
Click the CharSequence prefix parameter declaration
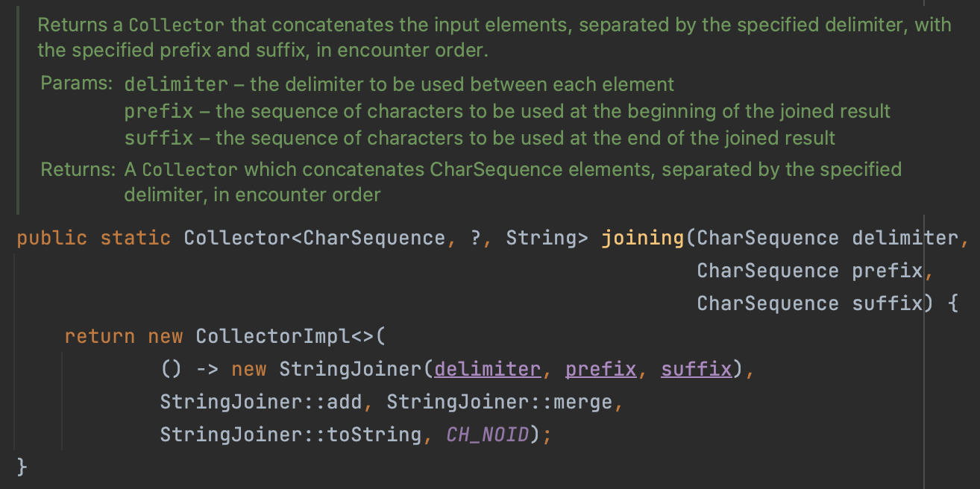[810, 271]
